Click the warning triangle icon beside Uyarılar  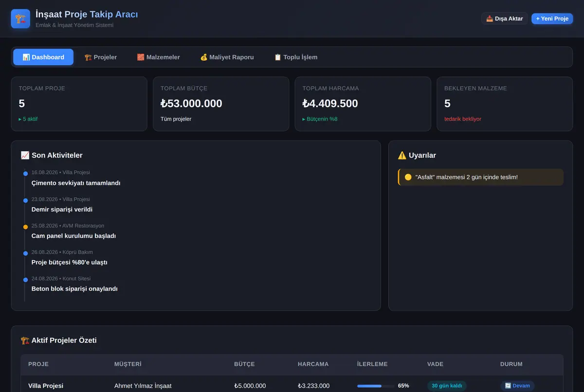pyautogui.click(x=402, y=156)
